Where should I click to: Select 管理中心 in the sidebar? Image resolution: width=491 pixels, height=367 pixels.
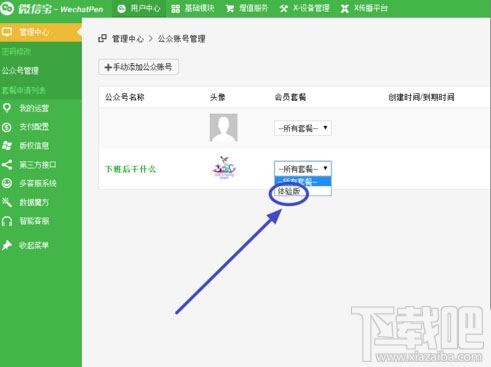click(41, 32)
